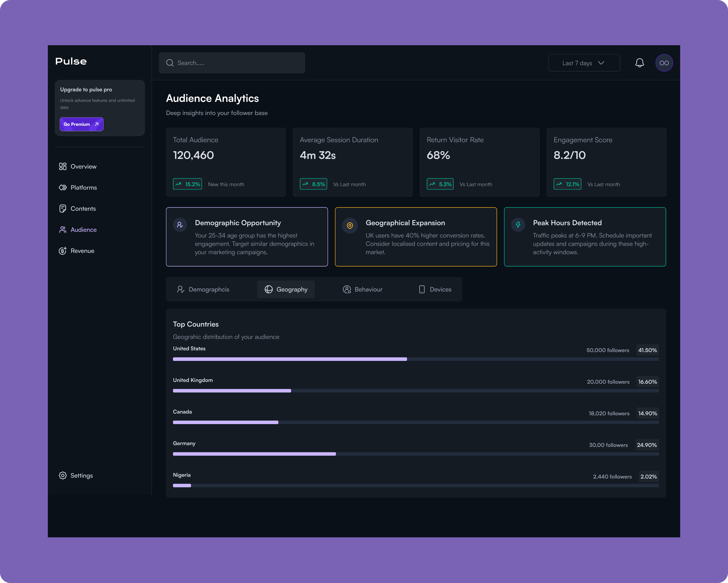Open the Last 7 days dropdown
This screenshot has width=728, height=583.
tap(584, 63)
